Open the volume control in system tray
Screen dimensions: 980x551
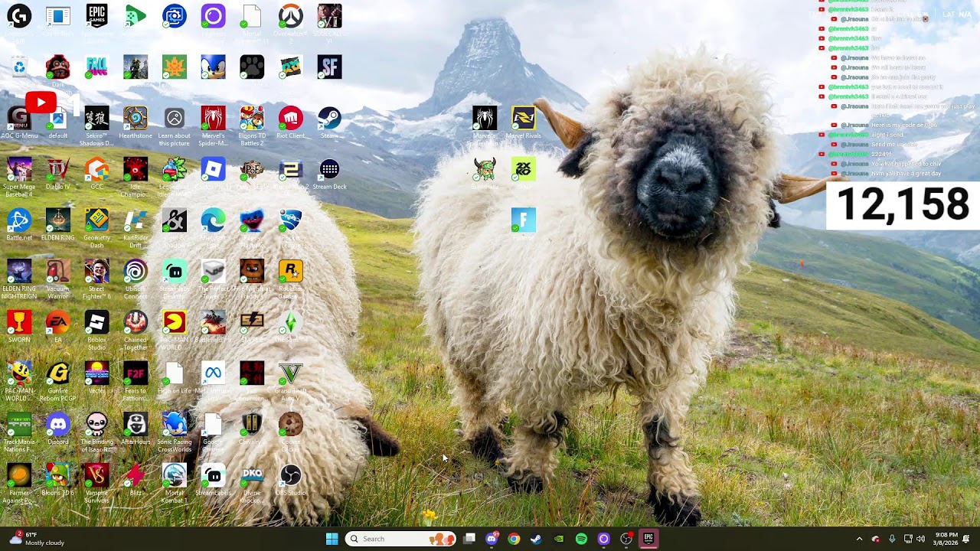[920, 539]
